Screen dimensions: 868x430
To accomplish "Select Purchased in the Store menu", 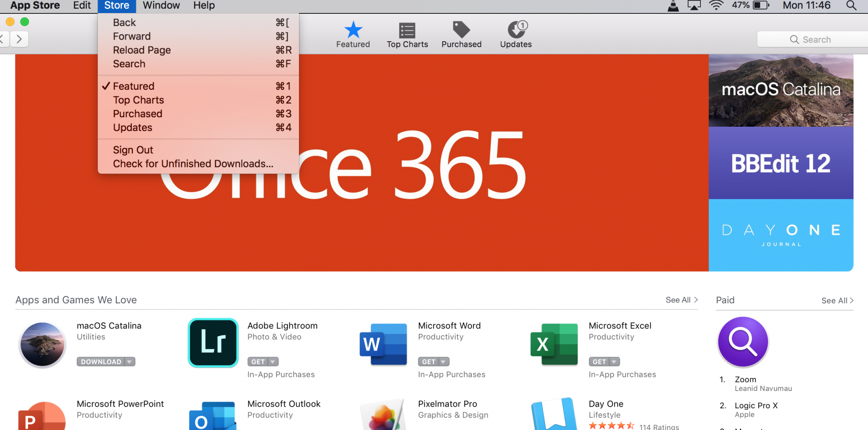I will (198, 114).
